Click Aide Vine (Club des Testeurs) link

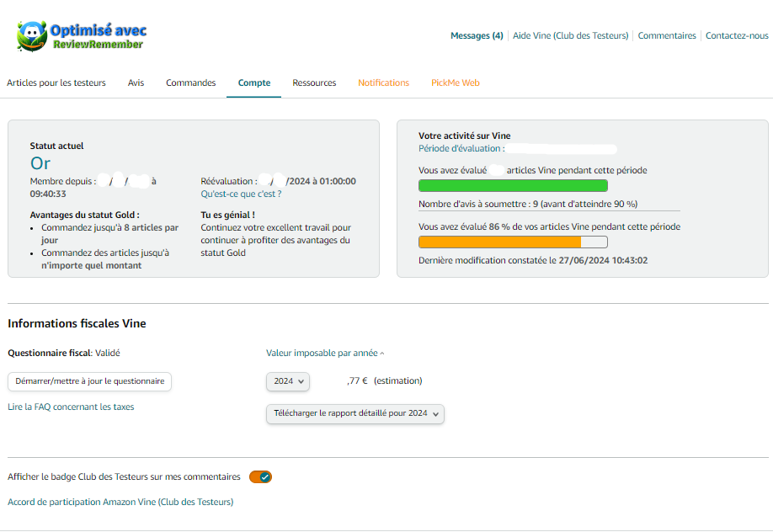pos(570,35)
